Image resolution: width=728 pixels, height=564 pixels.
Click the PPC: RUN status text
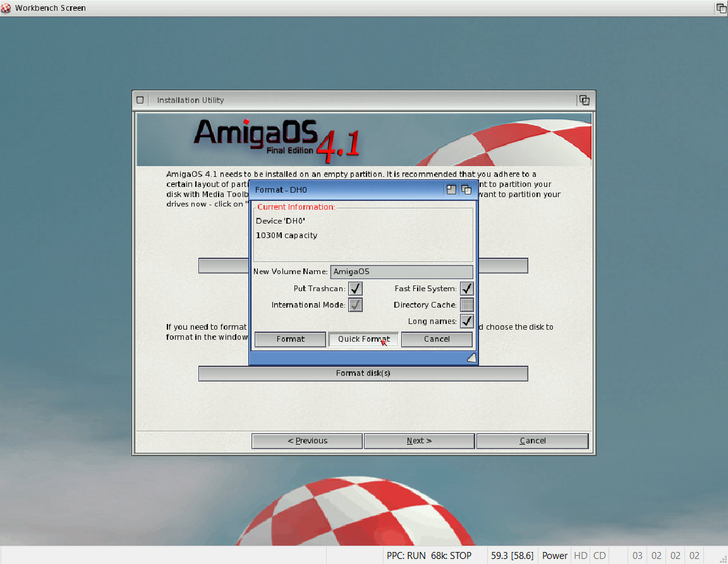(x=406, y=556)
